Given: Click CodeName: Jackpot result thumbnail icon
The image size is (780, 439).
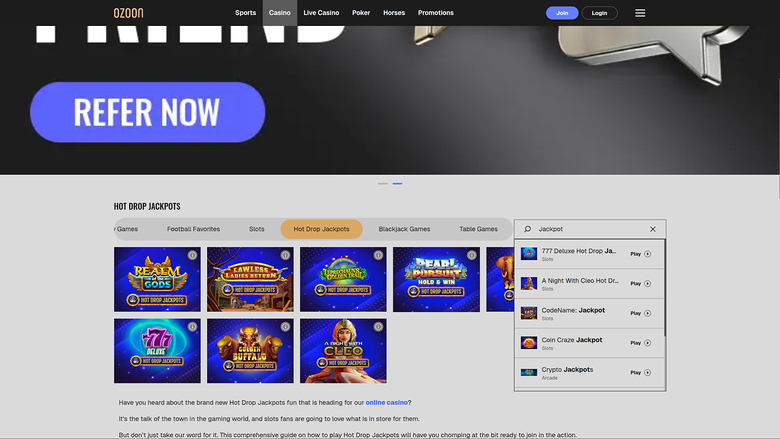Looking at the screenshot, I should click(529, 313).
